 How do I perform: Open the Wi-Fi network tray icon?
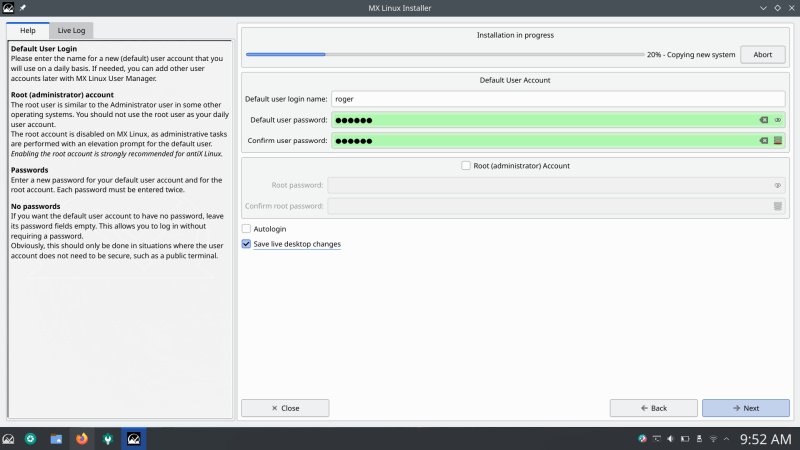pyautogui.click(x=713, y=439)
